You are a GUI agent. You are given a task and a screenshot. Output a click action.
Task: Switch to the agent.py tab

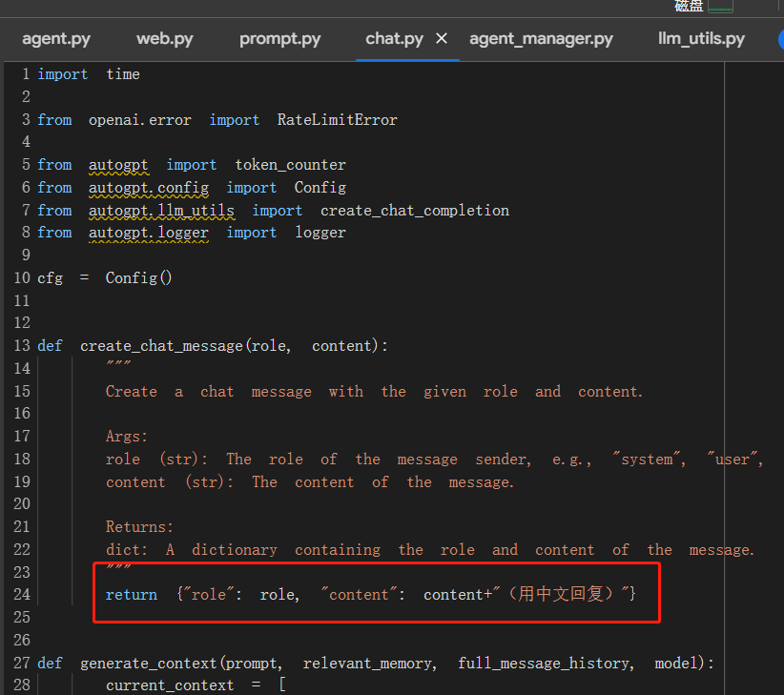56,39
